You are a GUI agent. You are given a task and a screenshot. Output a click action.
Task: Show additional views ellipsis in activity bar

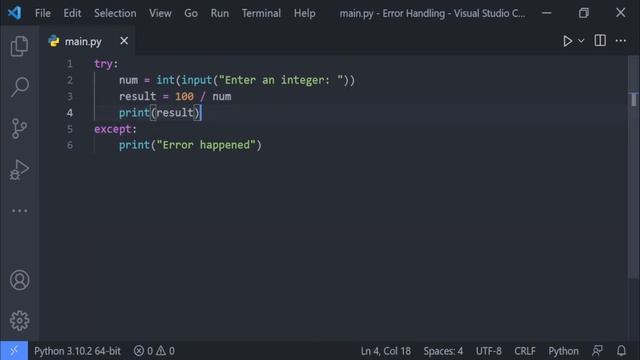click(x=19, y=211)
